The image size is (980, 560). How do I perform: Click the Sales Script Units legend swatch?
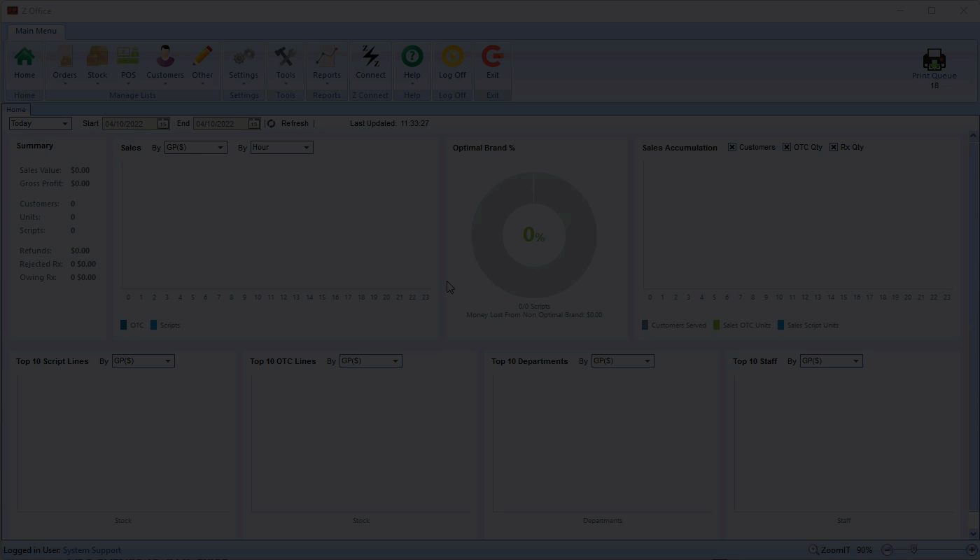[781, 325]
